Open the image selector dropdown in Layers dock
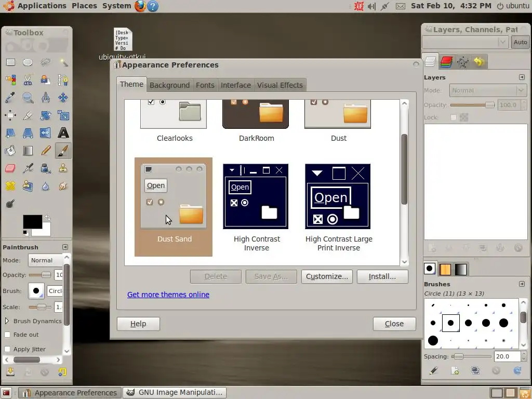This screenshot has width=532, height=399. [x=465, y=42]
